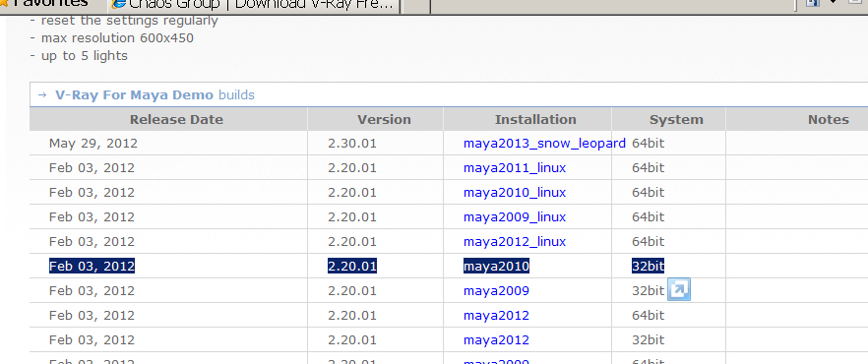Click the date in the maya2009_linux row
Screen dimensions: 868x364
[92, 216]
